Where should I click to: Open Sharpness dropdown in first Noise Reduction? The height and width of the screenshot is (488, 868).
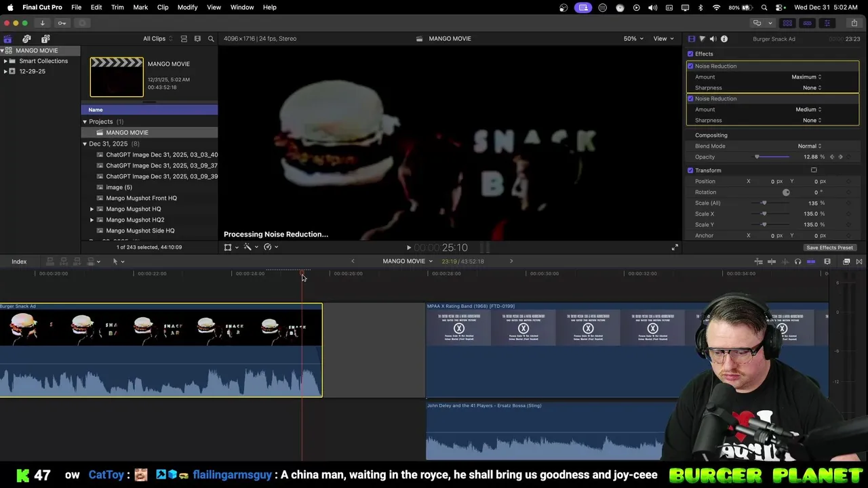[812, 87]
